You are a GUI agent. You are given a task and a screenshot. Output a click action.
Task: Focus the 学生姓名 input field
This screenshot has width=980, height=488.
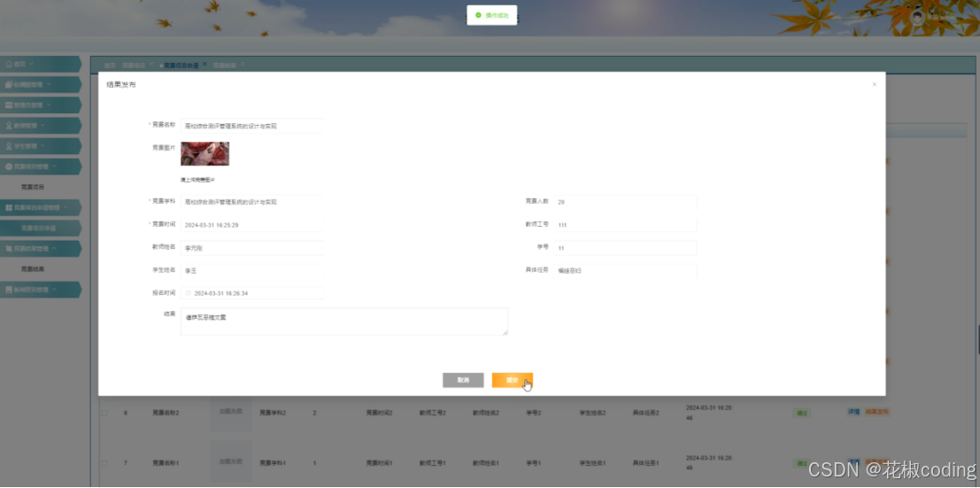(252, 270)
